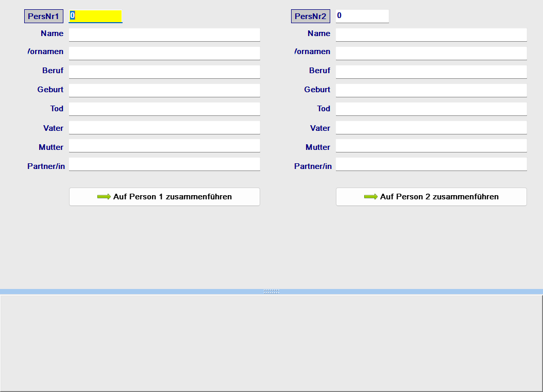Select the Name field of person 2
543x392 pixels.
[x=431, y=35]
